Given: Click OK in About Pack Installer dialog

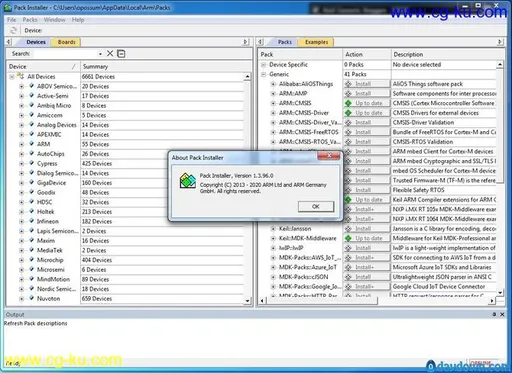Looking at the screenshot, I should point(316,206).
